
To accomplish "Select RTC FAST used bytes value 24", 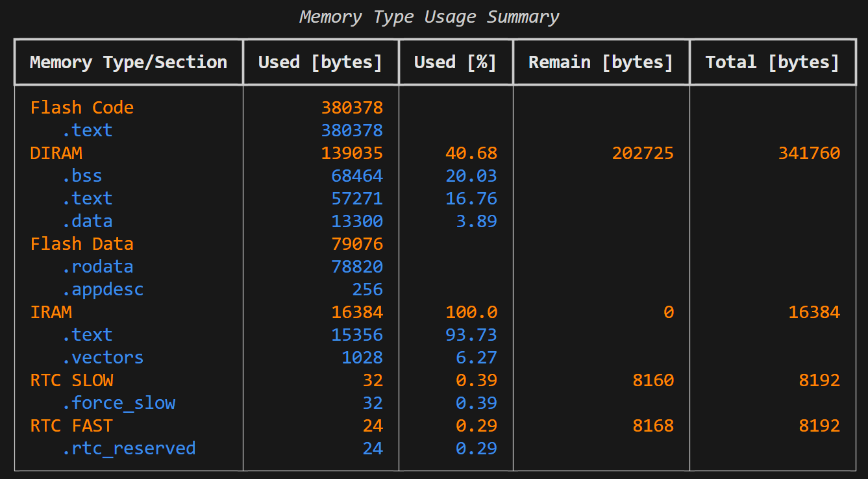I will coord(373,426).
